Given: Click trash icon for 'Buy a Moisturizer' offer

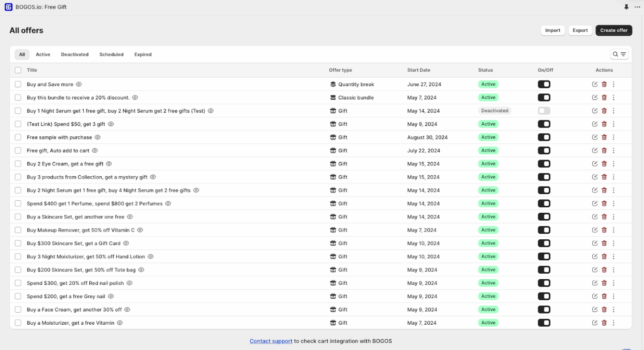Looking at the screenshot, I should pos(604,323).
